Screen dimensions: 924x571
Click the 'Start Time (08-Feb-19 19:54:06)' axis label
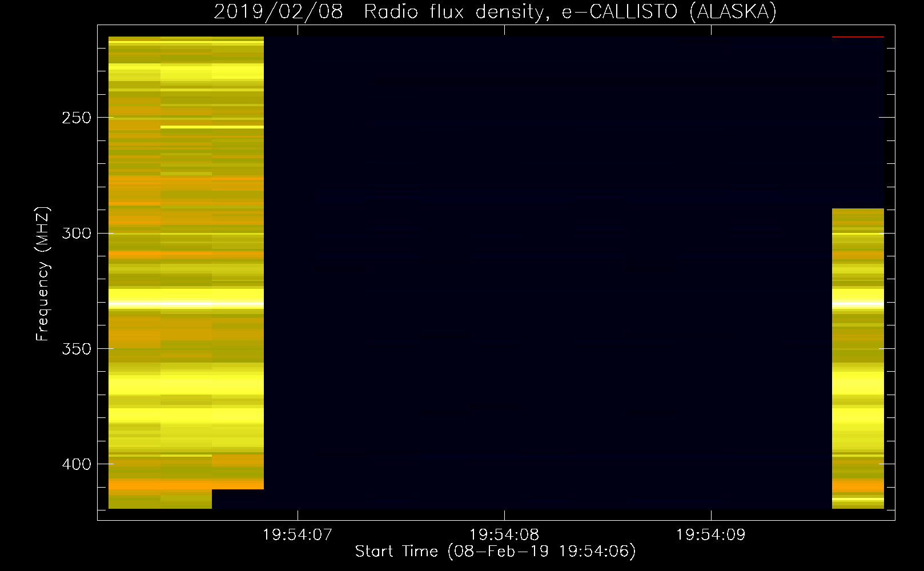[495, 552]
